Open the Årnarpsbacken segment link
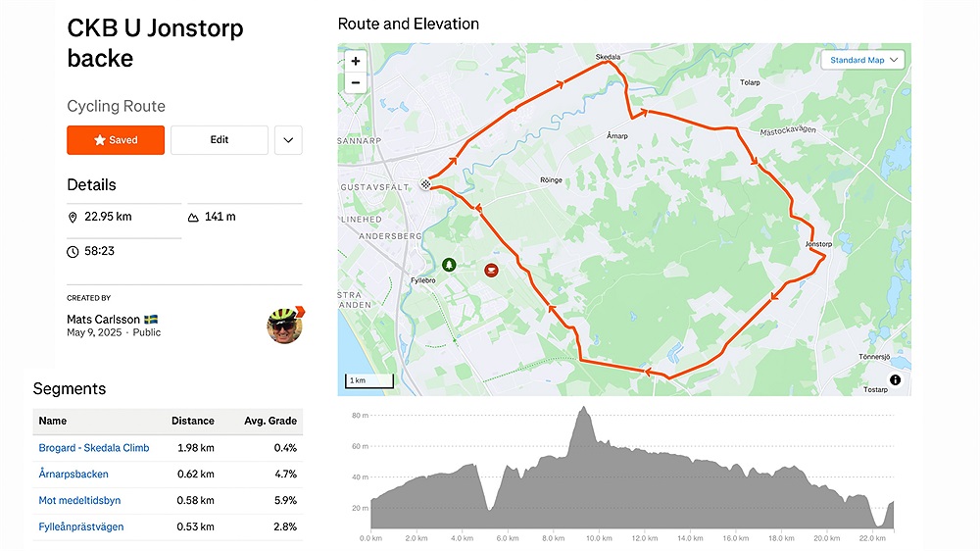The height and width of the screenshot is (551, 980). 73,475
